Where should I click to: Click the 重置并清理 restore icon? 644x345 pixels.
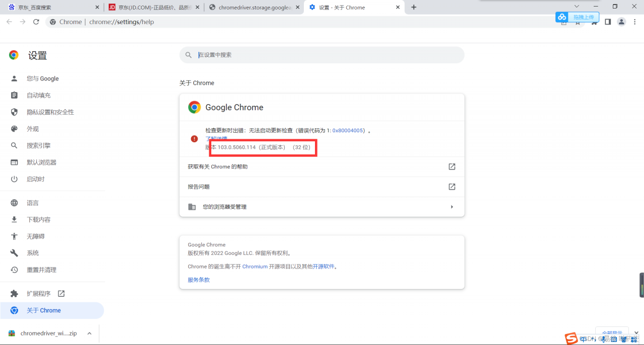tap(15, 270)
